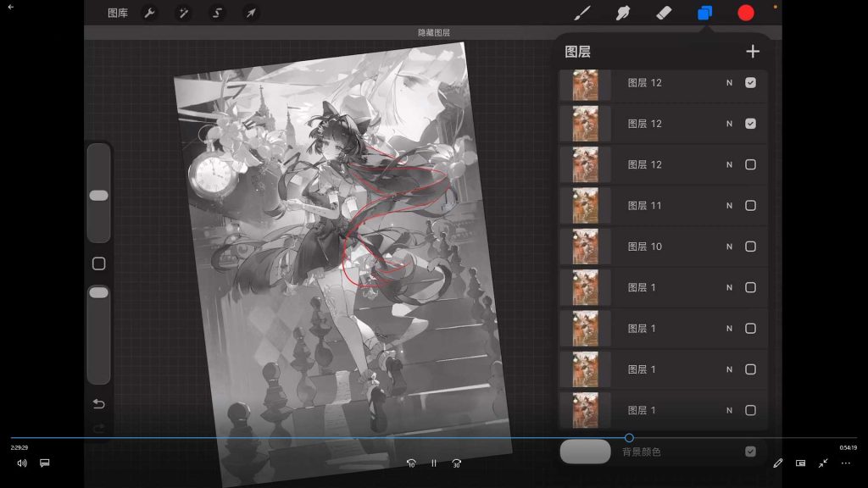Open the red active color picker
This screenshot has width=868, height=488.
tap(746, 13)
